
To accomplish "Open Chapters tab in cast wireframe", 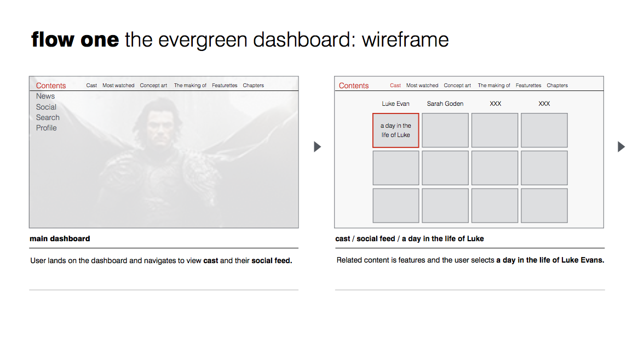I will (x=557, y=86).
